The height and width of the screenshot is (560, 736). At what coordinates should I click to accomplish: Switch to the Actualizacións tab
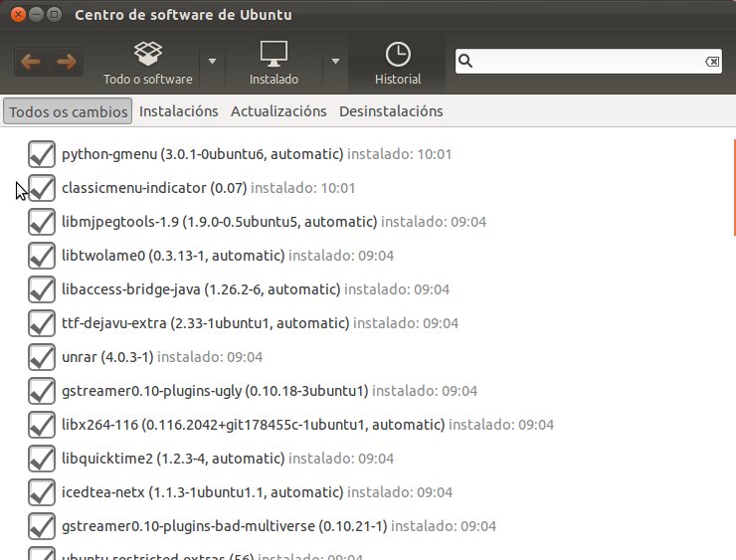[x=278, y=111]
